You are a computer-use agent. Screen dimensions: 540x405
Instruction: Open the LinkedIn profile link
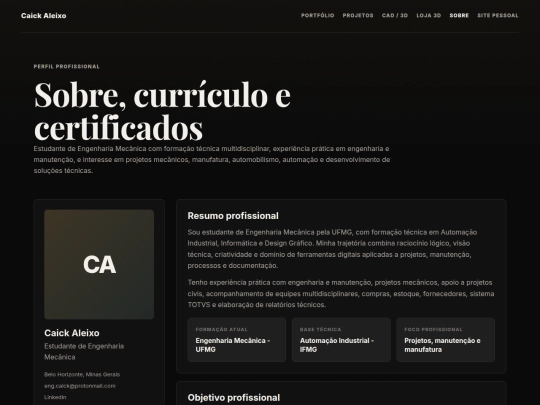point(55,397)
